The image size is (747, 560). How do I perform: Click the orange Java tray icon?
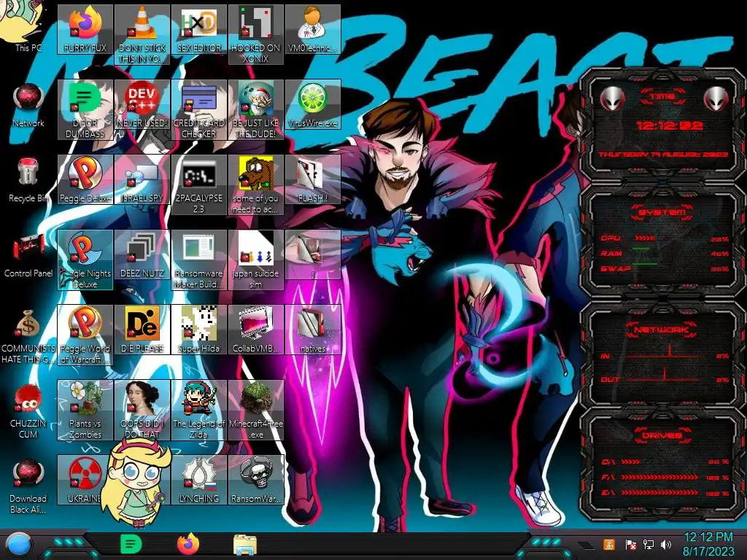(609, 544)
